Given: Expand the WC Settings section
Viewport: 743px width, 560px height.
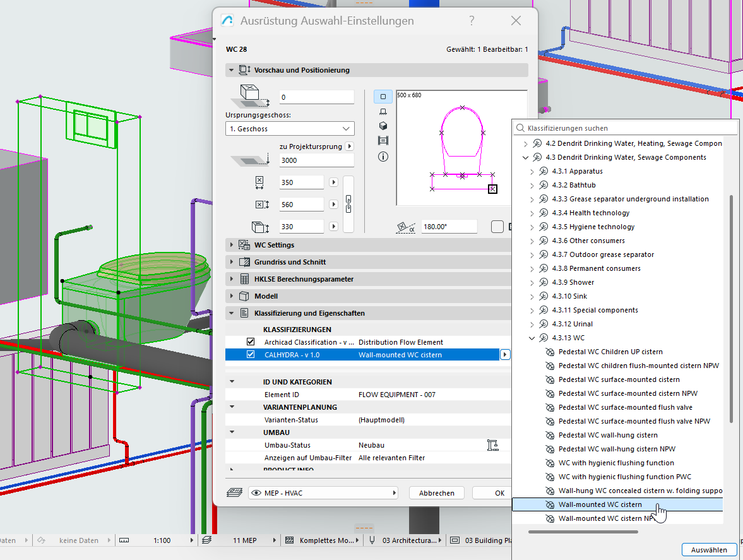Looking at the screenshot, I should pyautogui.click(x=232, y=245).
